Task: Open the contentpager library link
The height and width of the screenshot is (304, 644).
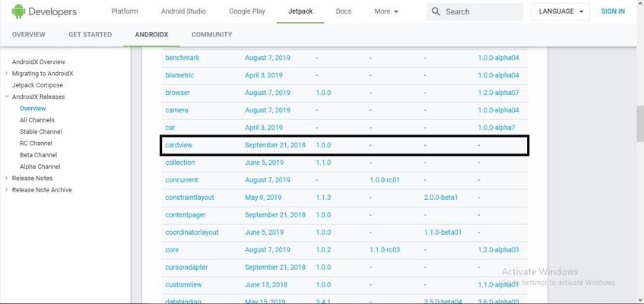Action: tap(186, 215)
